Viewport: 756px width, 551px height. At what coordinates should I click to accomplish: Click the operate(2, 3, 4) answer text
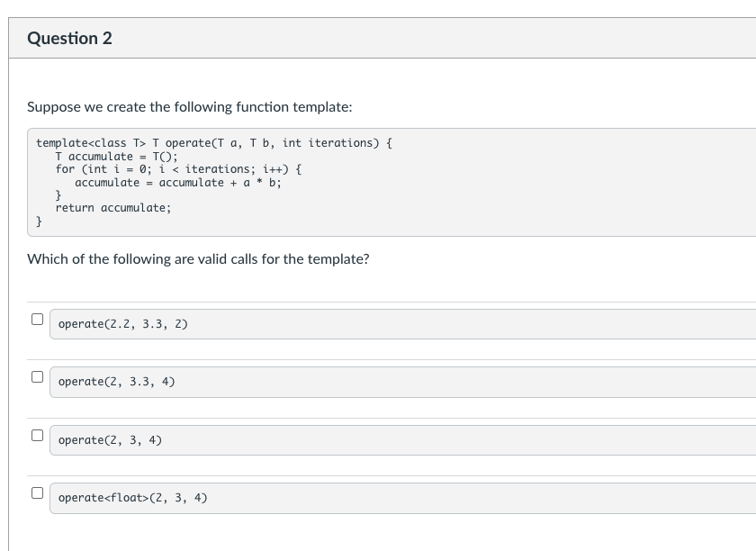(x=110, y=440)
